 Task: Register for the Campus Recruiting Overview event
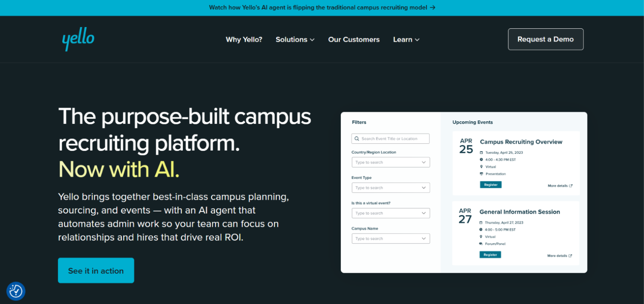(x=490, y=185)
